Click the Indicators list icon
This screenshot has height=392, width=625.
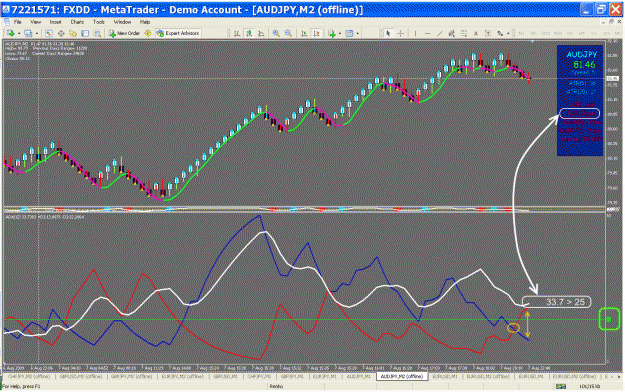[x=332, y=33]
